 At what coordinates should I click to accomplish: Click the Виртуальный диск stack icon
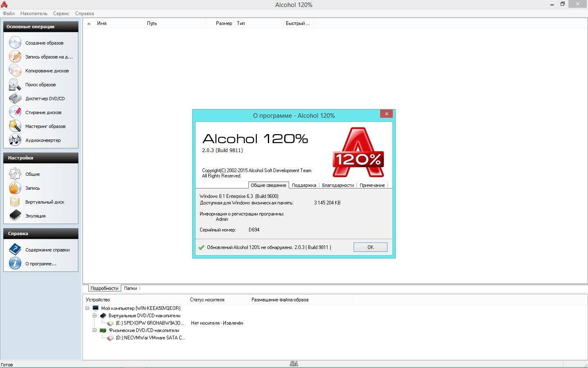(x=15, y=202)
